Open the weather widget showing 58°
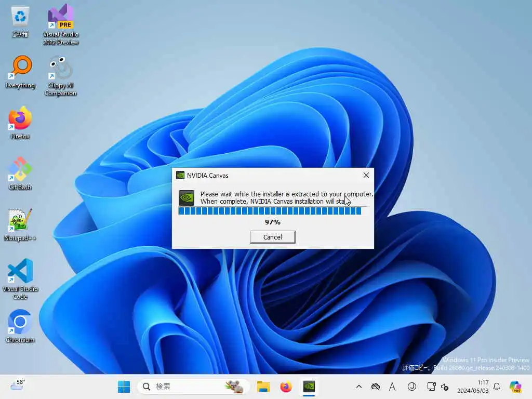 pos(18,386)
